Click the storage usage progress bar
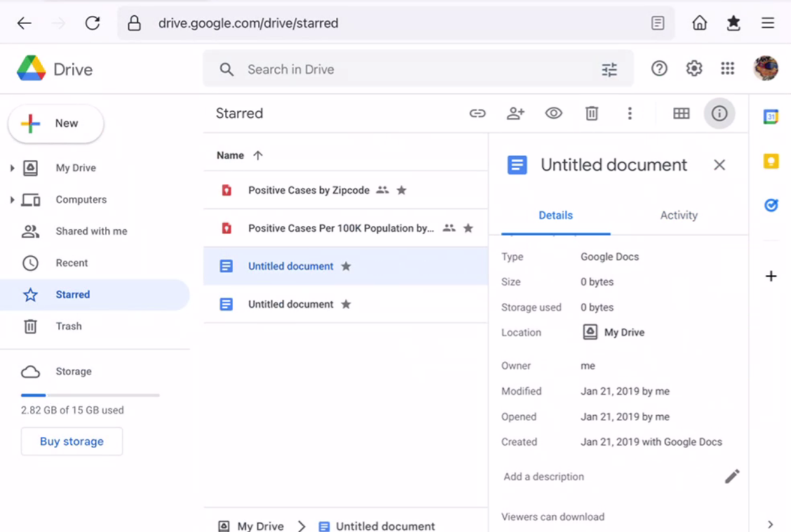The width and height of the screenshot is (791, 532). pyautogui.click(x=89, y=395)
